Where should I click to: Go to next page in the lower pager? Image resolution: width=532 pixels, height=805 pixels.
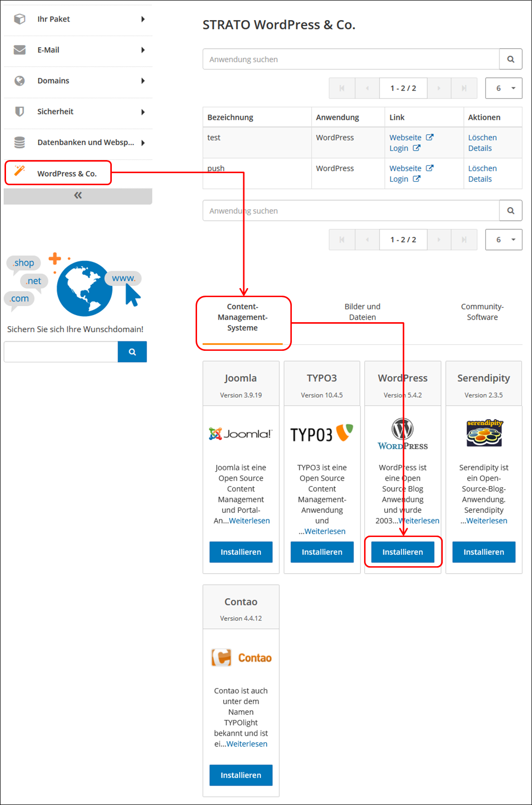click(x=439, y=240)
